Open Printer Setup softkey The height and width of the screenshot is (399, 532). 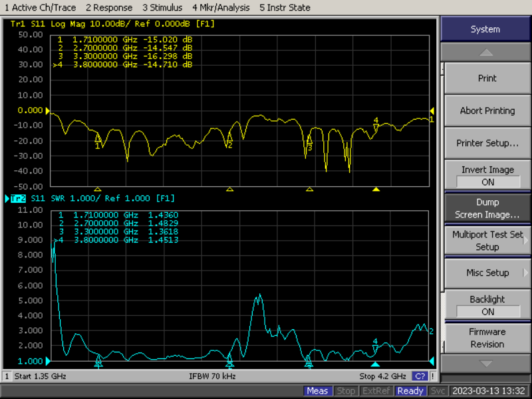[487, 143]
